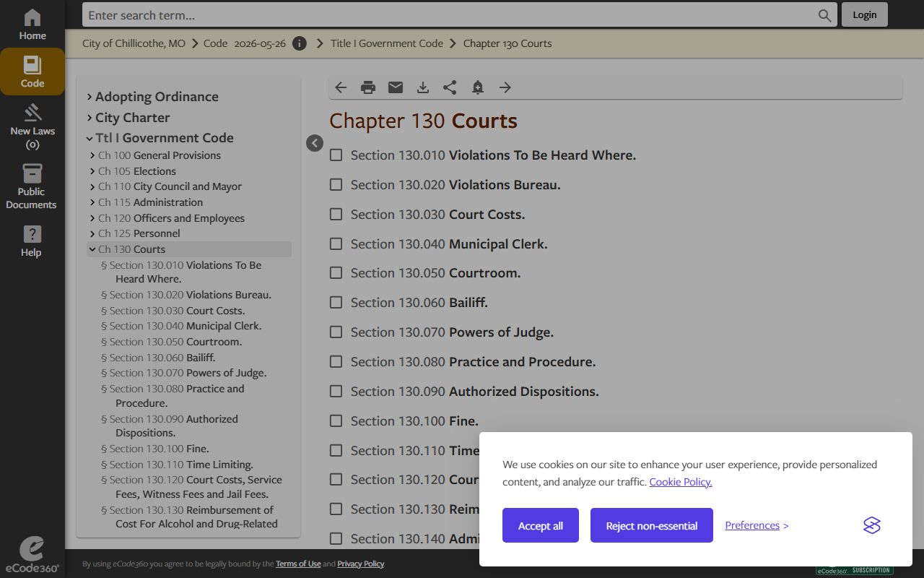Collapse Ch 130 Courts tree node

pos(92,249)
